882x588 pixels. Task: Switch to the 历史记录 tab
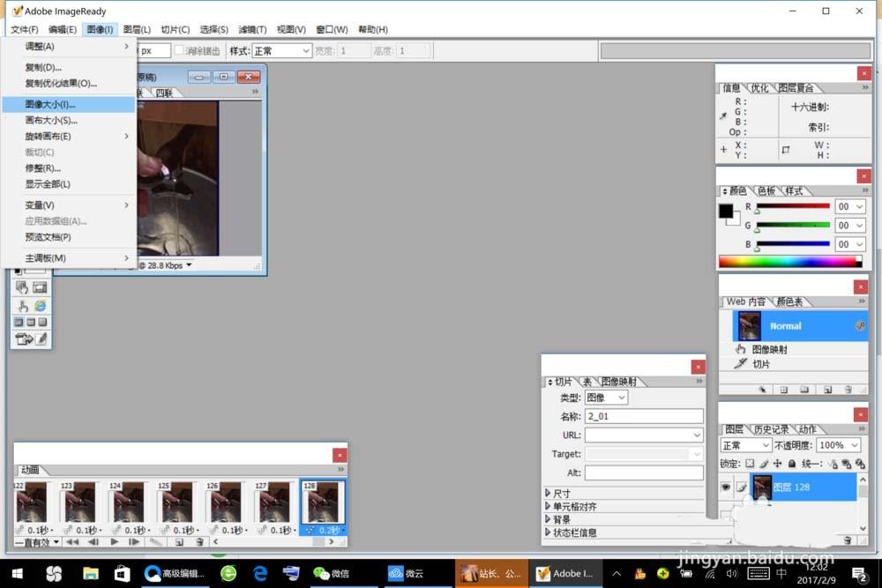pos(772,429)
